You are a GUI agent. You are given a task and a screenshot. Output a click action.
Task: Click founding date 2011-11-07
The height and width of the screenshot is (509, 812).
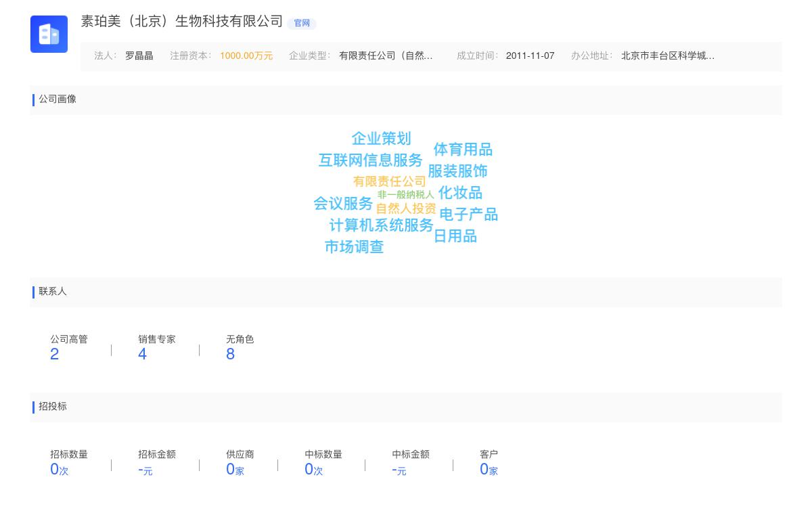pos(530,56)
